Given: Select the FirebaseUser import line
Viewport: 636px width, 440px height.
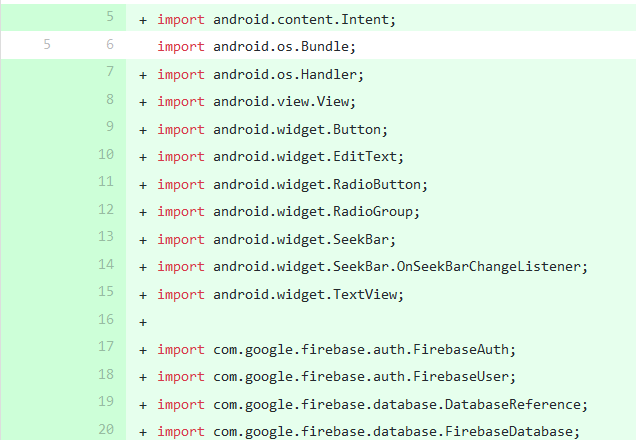Looking at the screenshot, I should (x=336, y=377).
